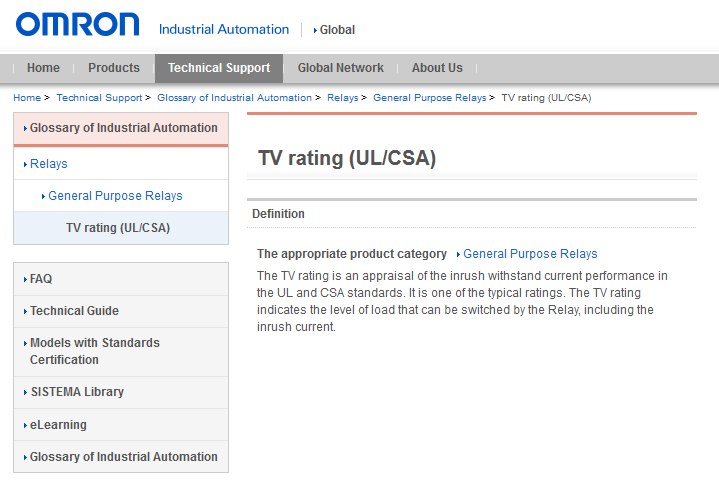
Task: Open General Purpose Relays breadcrumb link
Action: pyautogui.click(x=429, y=98)
